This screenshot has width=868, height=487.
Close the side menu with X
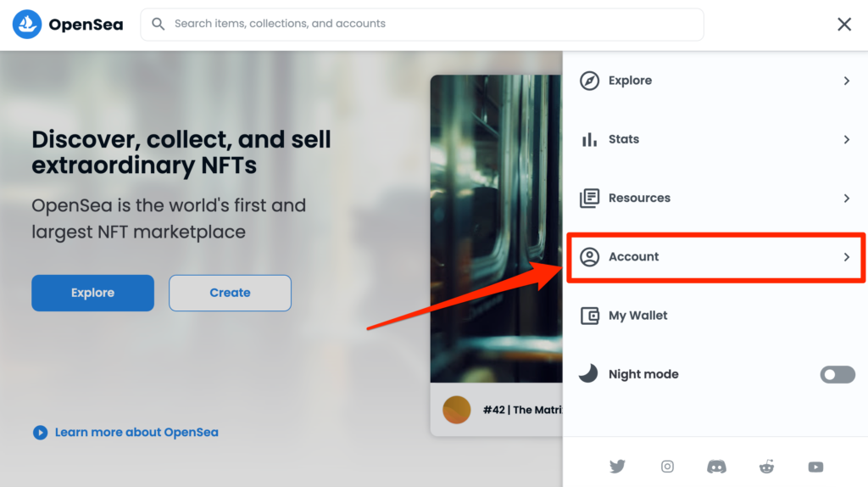(844, 25)
